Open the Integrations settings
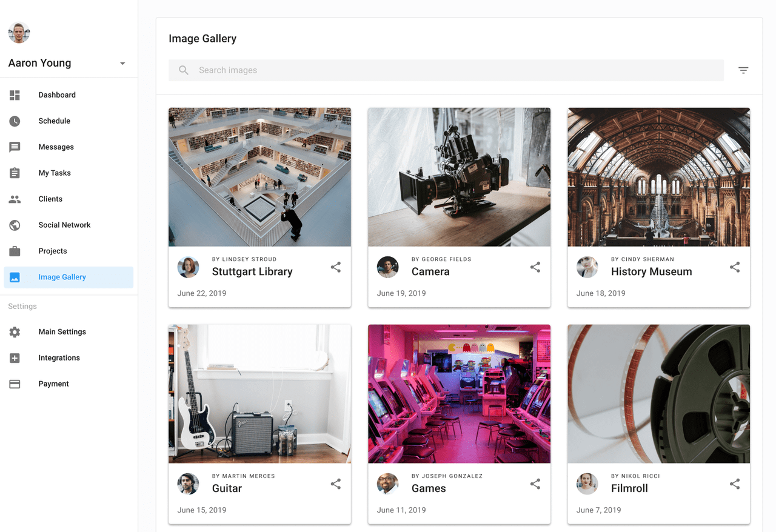 point(69,358)
